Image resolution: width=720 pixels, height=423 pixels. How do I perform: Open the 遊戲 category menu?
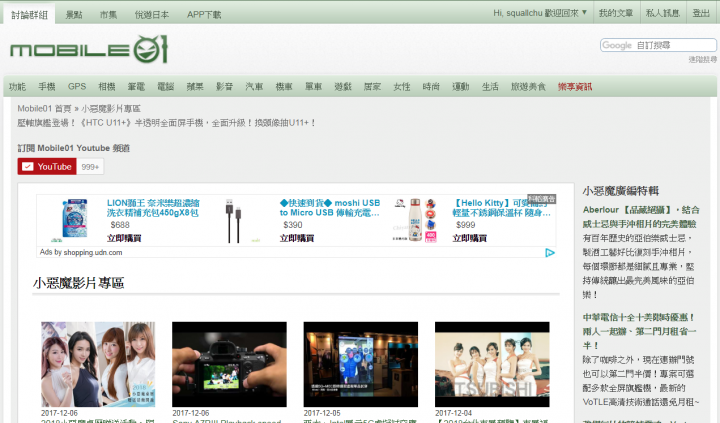click(x=343, y=86)
